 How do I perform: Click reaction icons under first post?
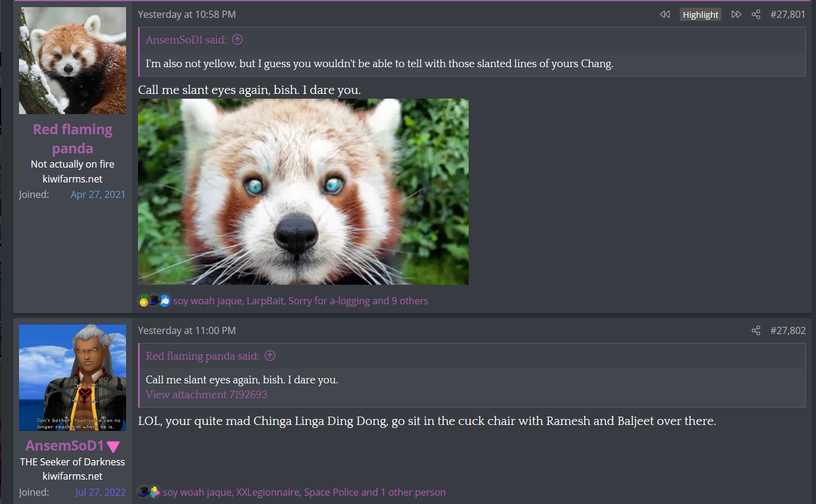(x=155, y=301)
